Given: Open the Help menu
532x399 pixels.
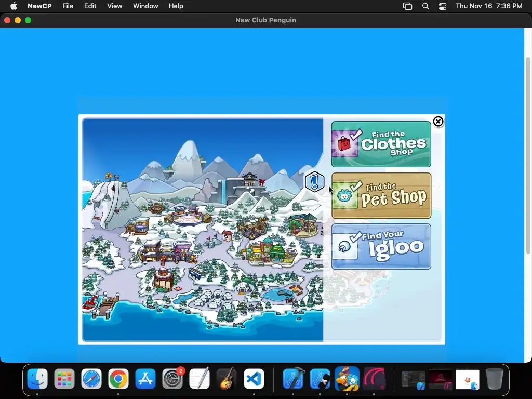Looking at the screenshot, I should point(176,6).
